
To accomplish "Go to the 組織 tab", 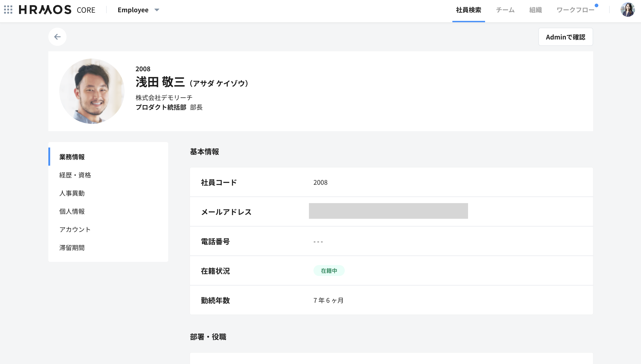I will pos(535,10).
